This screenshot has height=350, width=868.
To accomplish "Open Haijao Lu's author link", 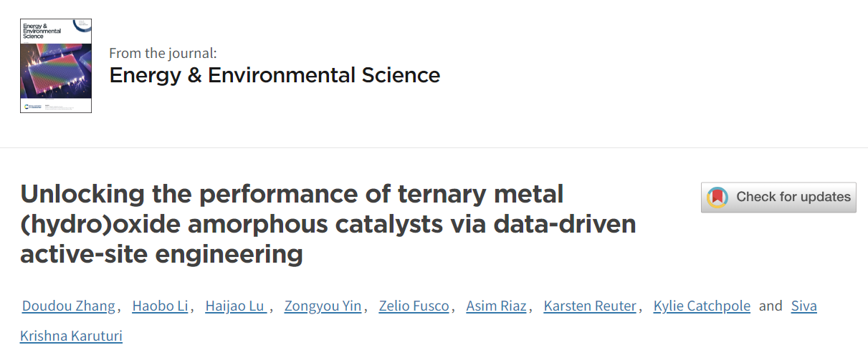I will coord(236,306).
